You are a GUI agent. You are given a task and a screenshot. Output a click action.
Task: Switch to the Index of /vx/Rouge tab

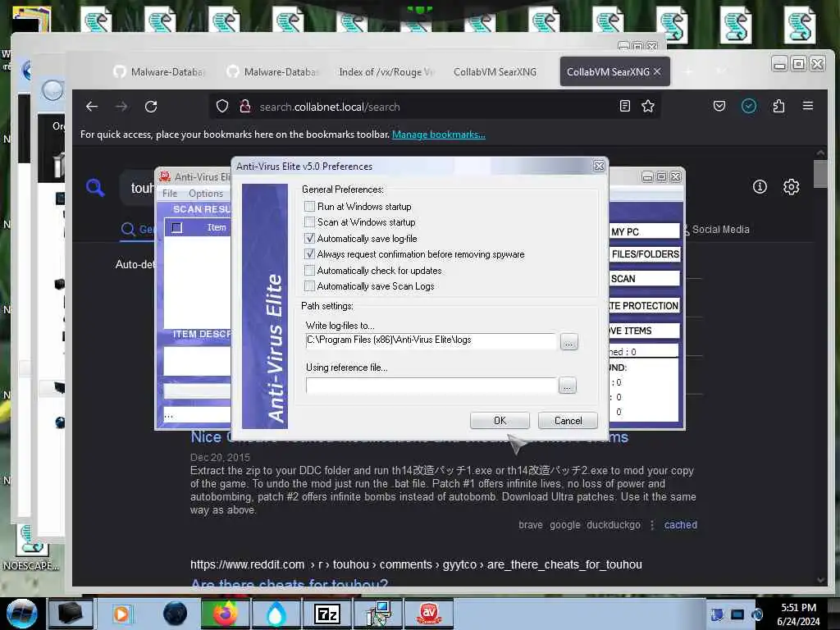(386, 72)
